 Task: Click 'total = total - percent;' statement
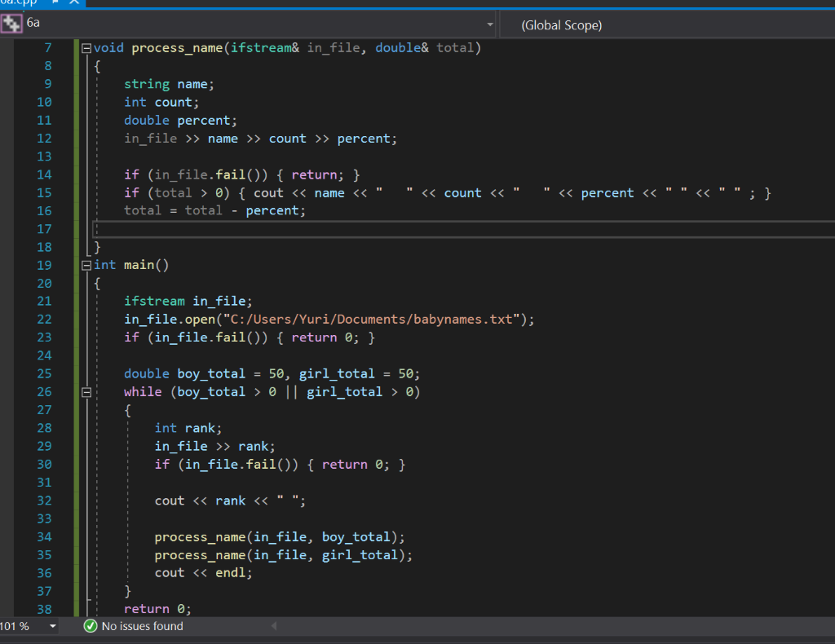214,211
